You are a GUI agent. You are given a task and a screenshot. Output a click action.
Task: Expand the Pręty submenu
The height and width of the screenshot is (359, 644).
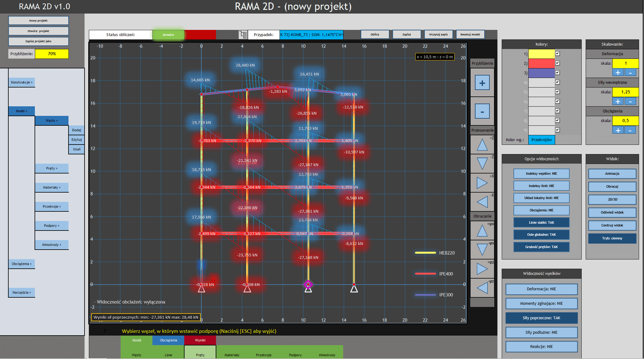52,168
